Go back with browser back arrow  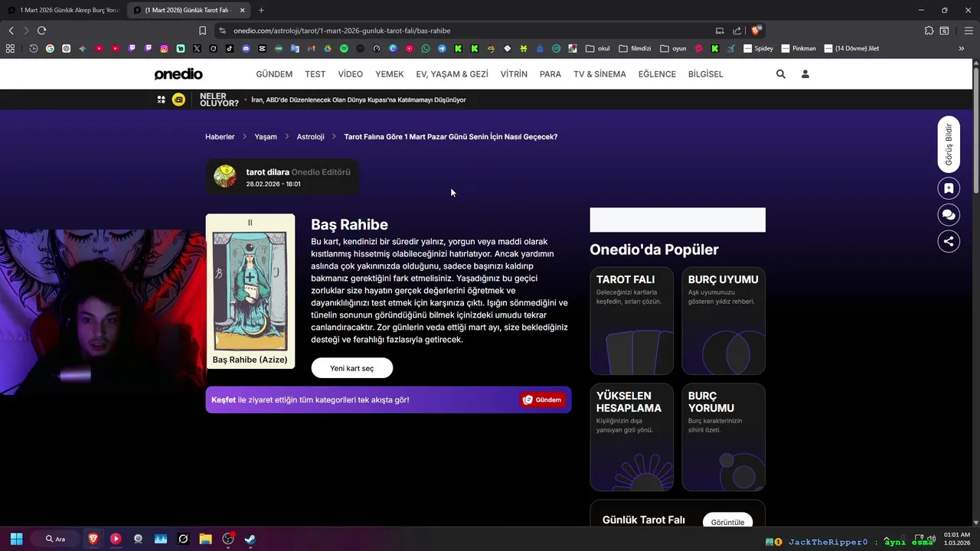tap(11, 31)
